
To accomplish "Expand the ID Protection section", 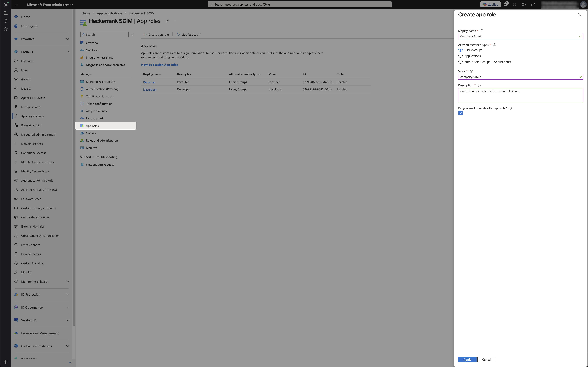I will pos(67,294).
